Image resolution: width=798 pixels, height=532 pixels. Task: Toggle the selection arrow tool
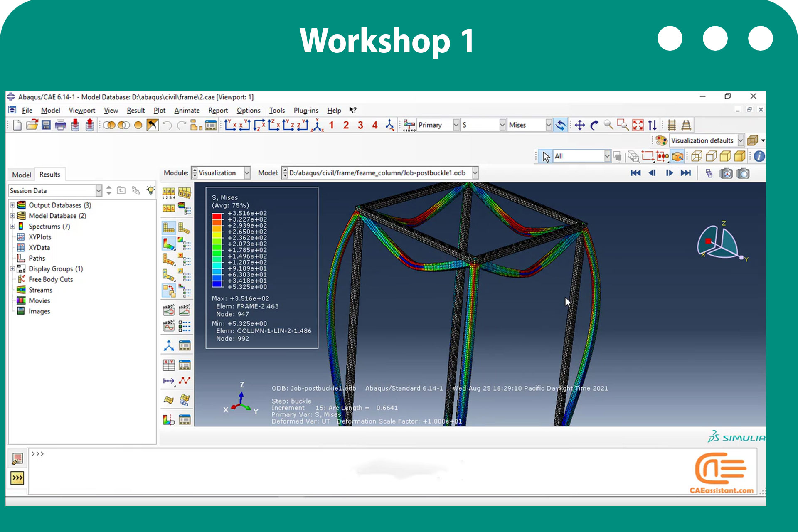(546, 156)
